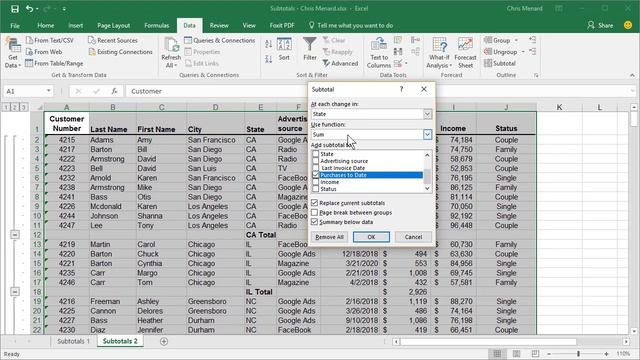Click zoom in plus button
This screenshot has height=360, width=640.
(x=607, y=353)
